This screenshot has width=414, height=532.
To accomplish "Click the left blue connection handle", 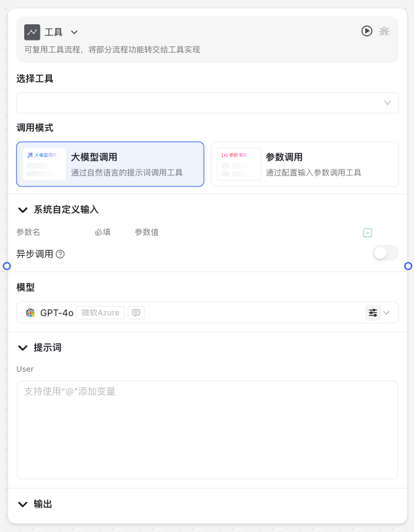I will point(7,266).
